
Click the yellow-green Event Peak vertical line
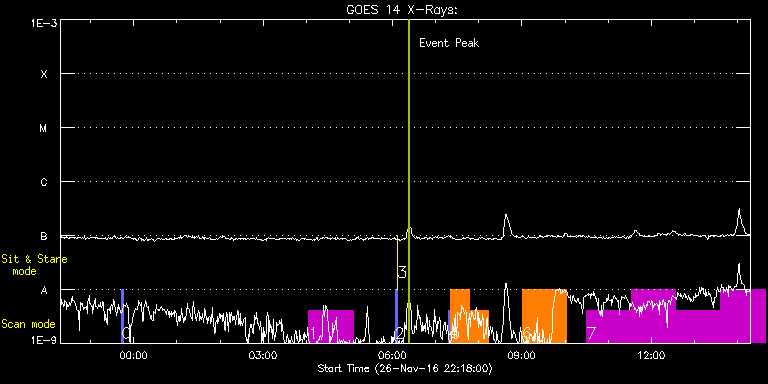point(408,181)
